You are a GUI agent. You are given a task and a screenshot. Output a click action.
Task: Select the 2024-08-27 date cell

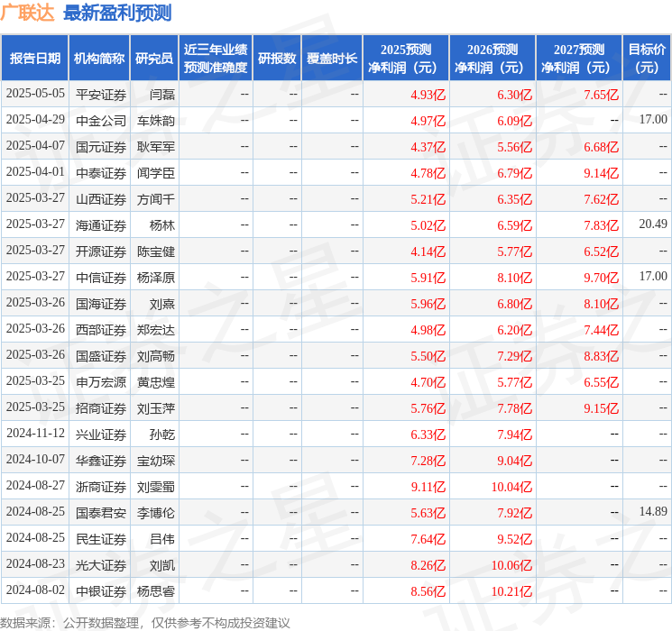coord(35,485)
